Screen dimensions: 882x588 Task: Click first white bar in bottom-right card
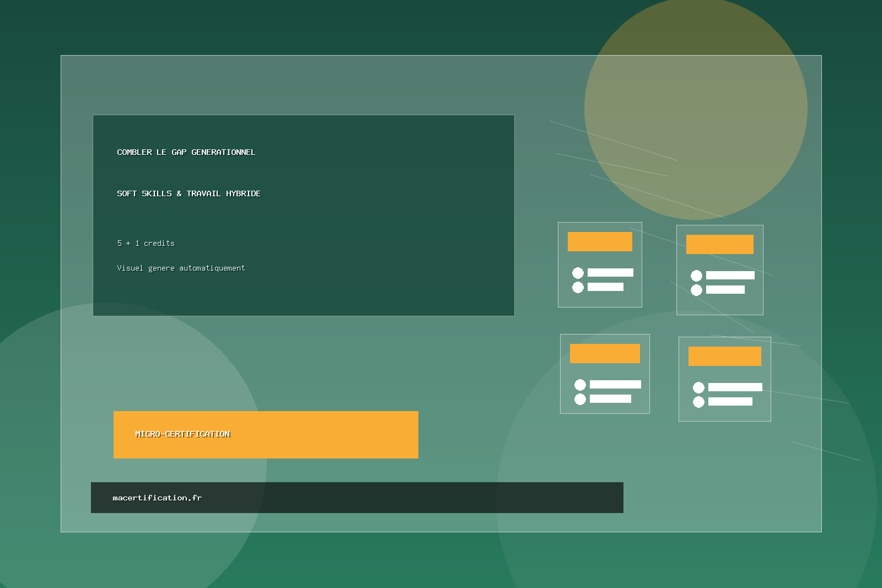point(735,387)
